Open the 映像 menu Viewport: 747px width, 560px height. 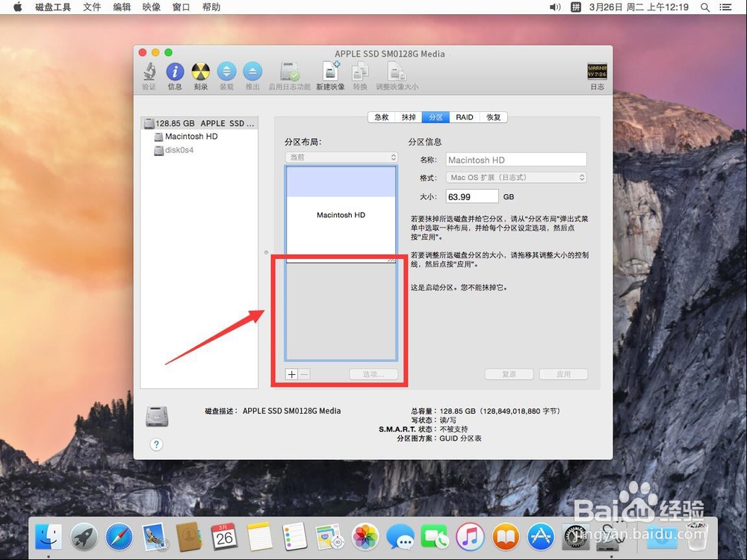(152, 7)
